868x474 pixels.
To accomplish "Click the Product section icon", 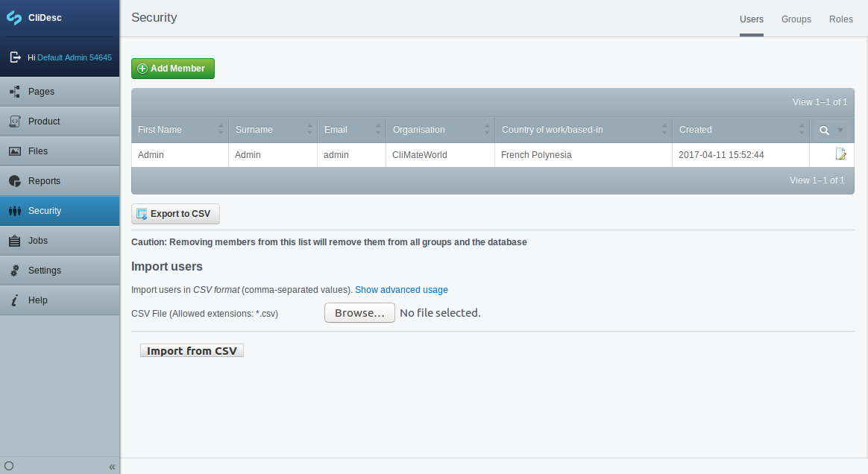I will (x=14, y=121).
